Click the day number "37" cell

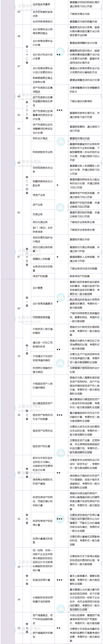(19, 473)
